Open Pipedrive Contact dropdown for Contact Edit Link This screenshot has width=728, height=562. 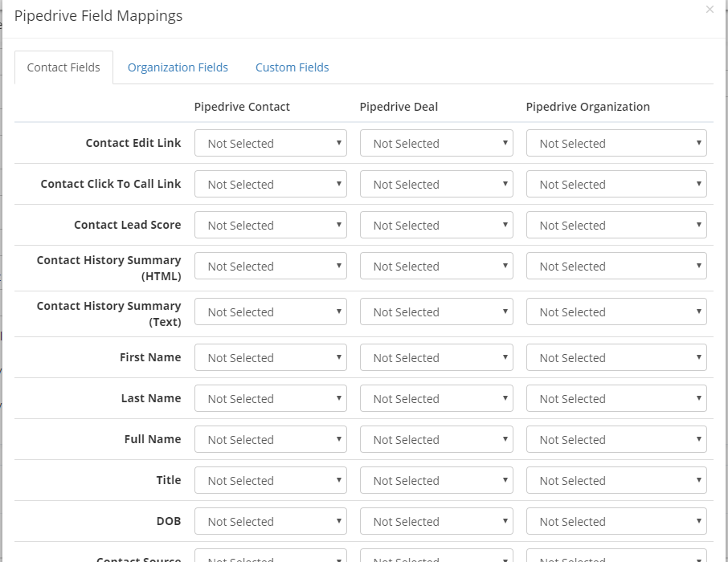pos(271,143)
